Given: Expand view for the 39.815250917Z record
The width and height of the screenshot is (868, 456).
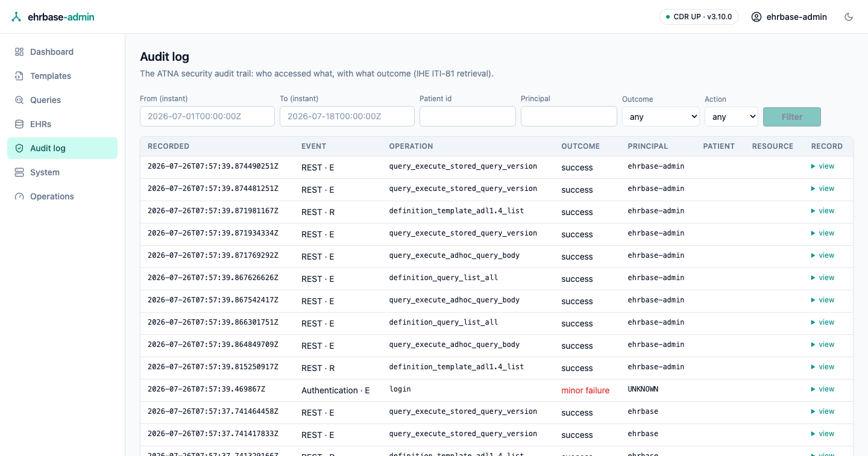Looking at the screenshot, I should pyautogui.click(x=823, y=367).
